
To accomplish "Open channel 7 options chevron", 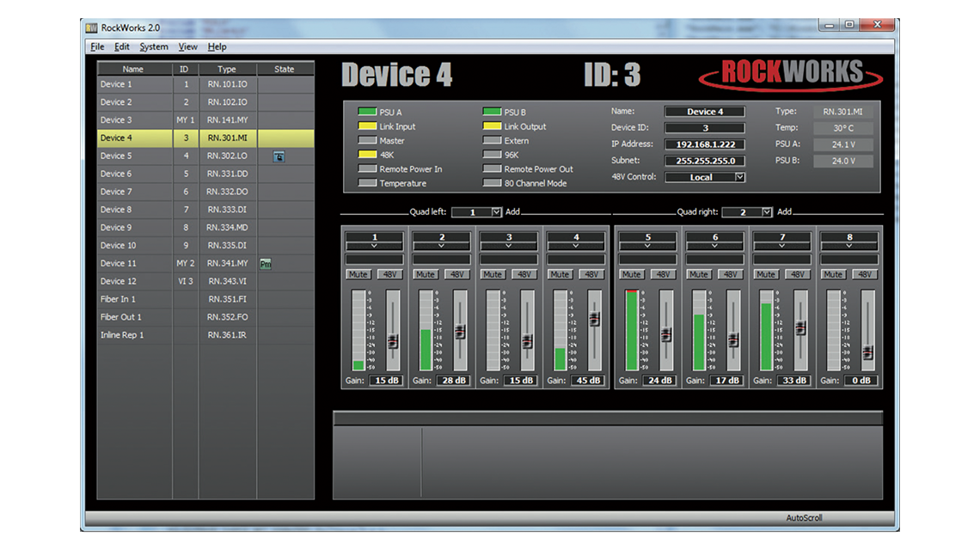I will pyautogui.click(x=781, y=245).
